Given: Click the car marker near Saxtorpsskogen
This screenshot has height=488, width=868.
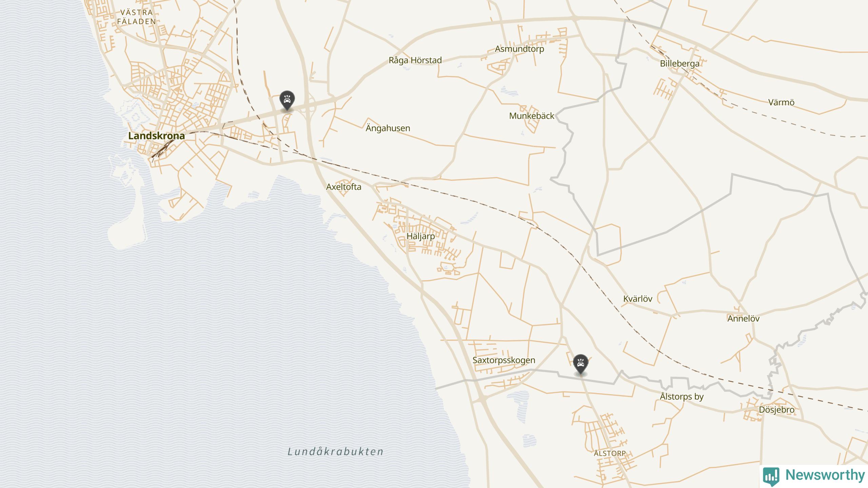Looking at the screenshot, I should tap(580, 364).
